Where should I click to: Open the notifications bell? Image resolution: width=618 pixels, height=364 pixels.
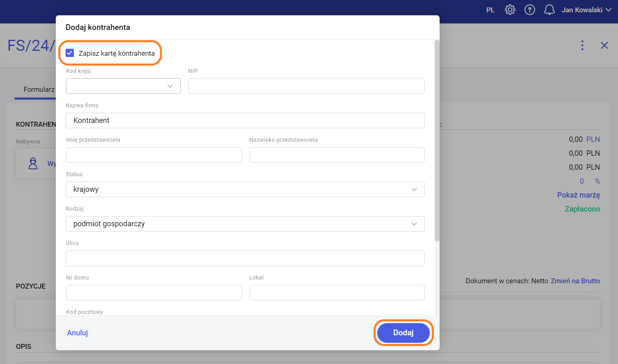tap(549, 10)
